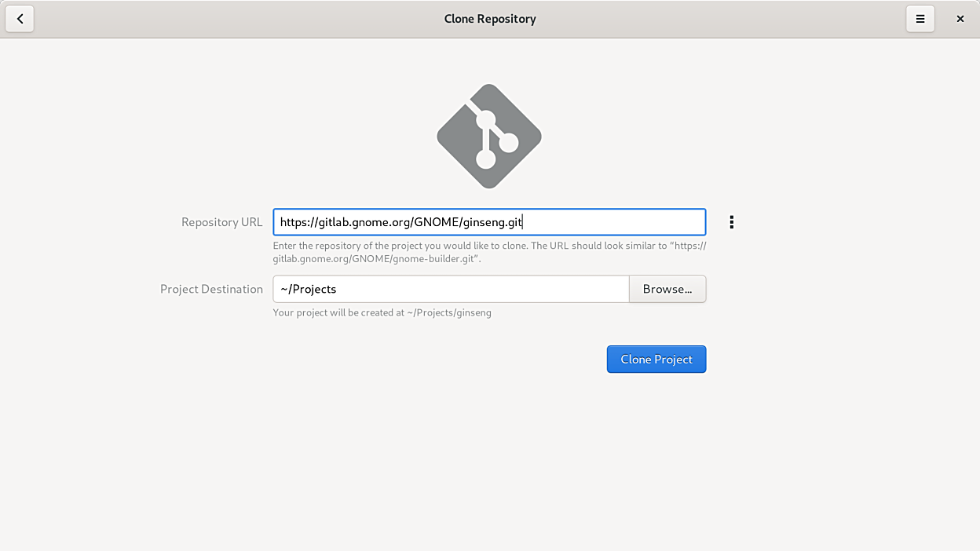Click the gray Git logo

488,136
